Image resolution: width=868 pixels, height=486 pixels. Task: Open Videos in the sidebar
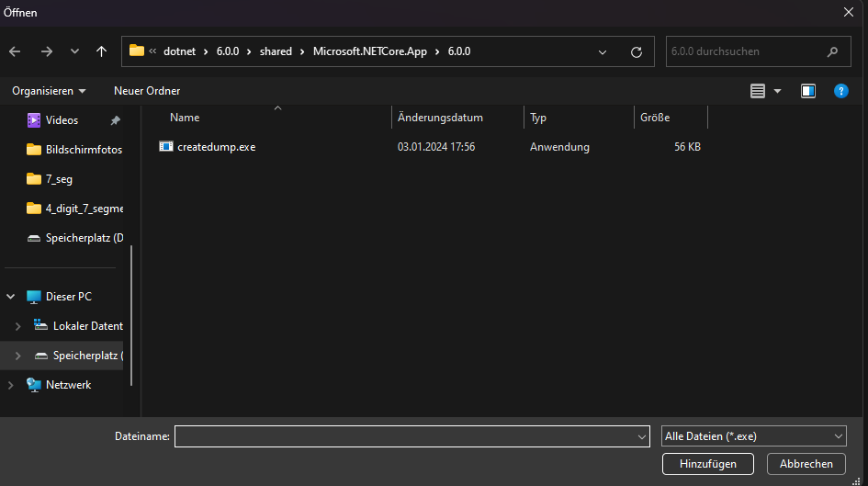coord(62,120)
